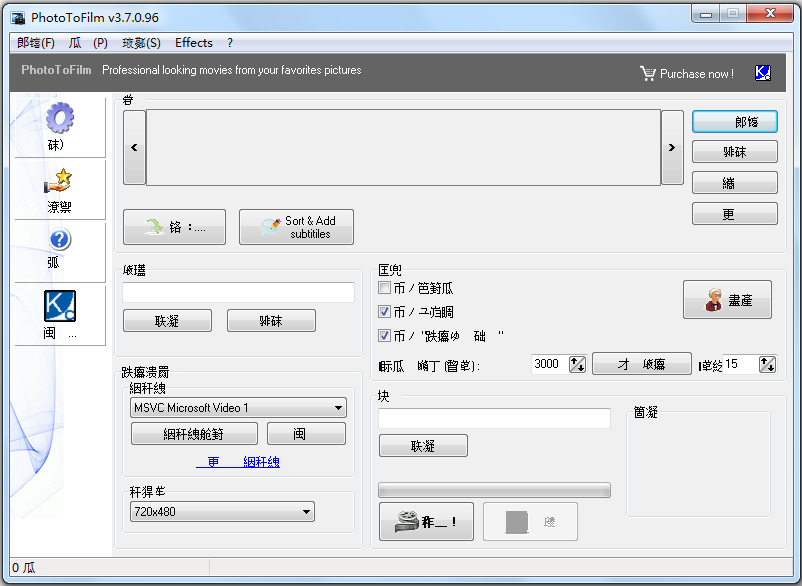Open the 720x480 resolution dropdown

222,511
